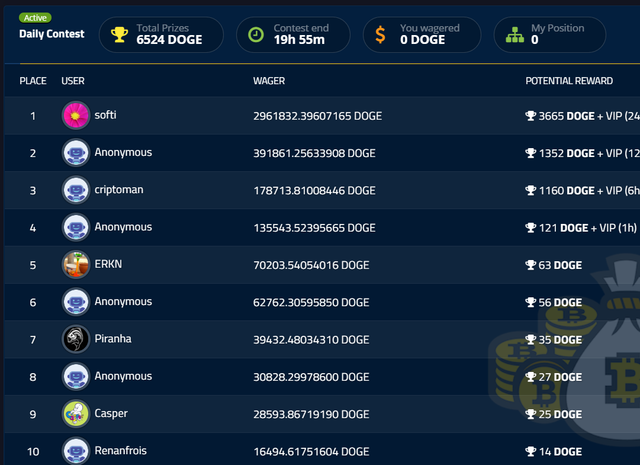The image size is (640, 465).
Task: Select wager 70203.54054016 DOGE
Action: pyautogui.click(x=311, y=265)
